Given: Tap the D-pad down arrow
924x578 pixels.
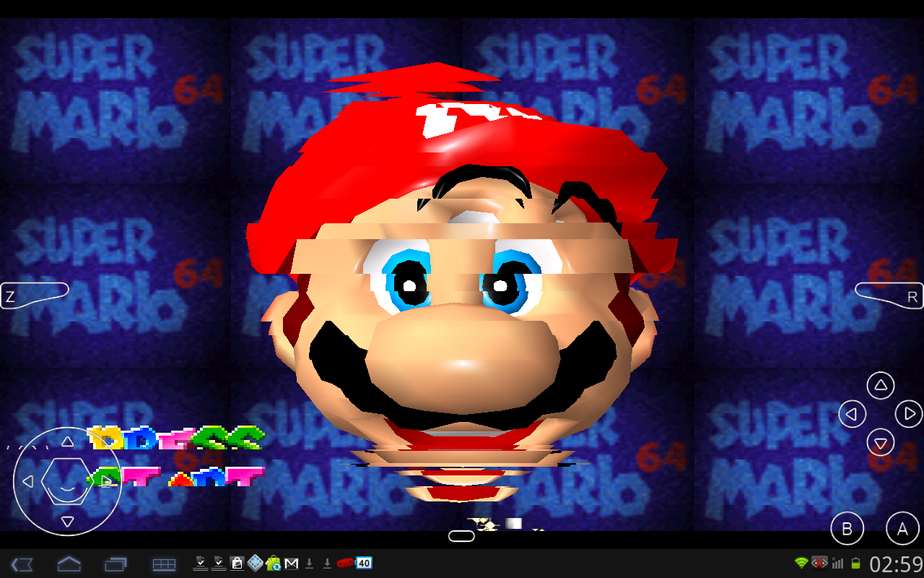Looking at the screenshot, I should (x=67, y=521).
